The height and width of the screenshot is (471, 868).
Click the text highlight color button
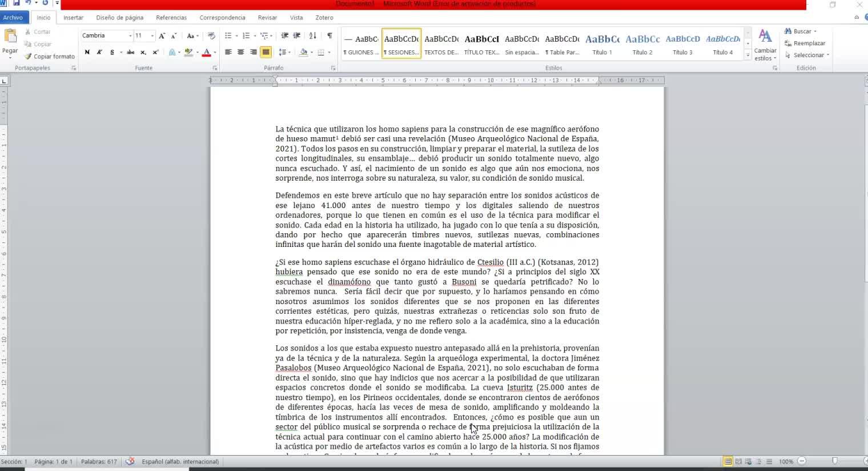(188, 53)
